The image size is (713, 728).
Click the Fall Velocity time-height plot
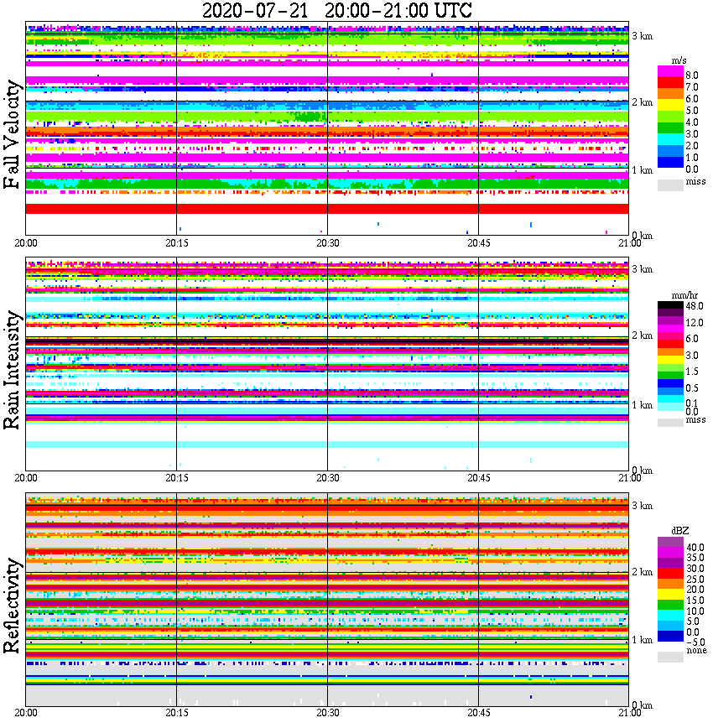pyautogui.click(x=327, y=128)
